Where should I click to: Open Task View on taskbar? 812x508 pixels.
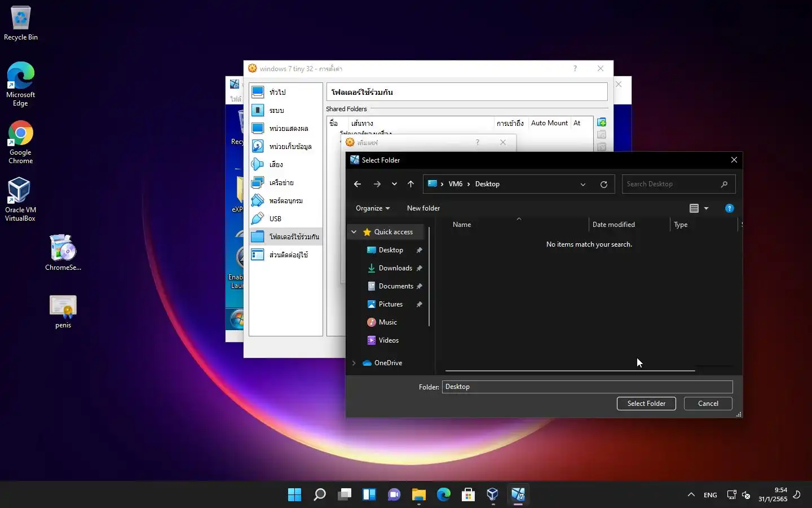pyautogui.click(x=344, y=495)
